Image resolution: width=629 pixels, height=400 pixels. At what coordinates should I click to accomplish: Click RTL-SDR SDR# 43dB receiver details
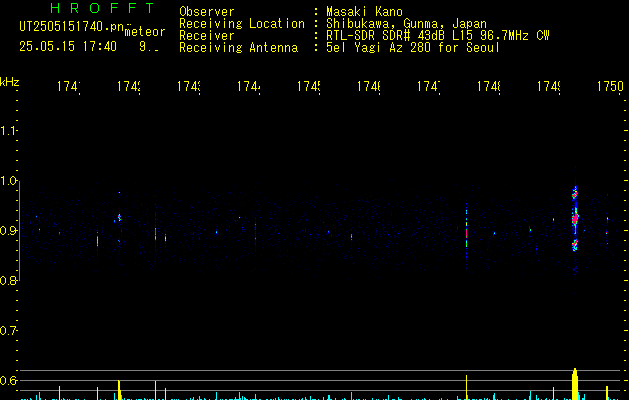pyautogui.click(x=438, y=35)
